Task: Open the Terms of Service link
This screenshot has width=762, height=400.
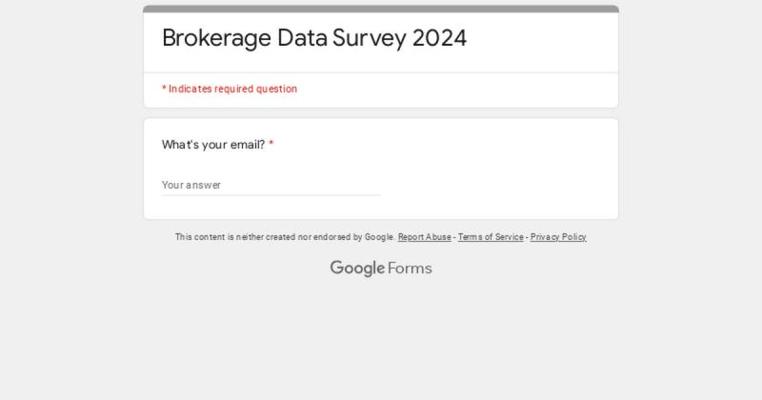Action: (x=490, y=237)
